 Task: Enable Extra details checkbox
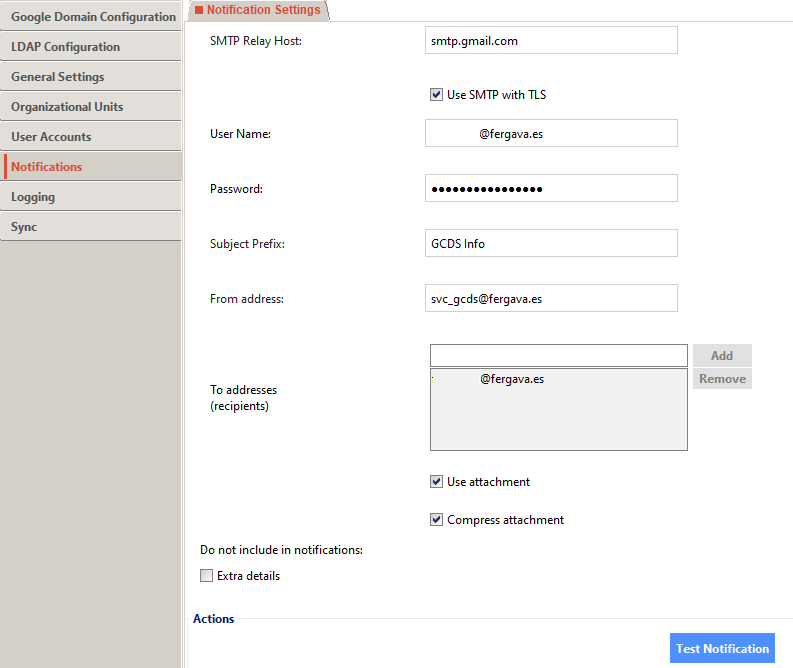pos(207,576)
